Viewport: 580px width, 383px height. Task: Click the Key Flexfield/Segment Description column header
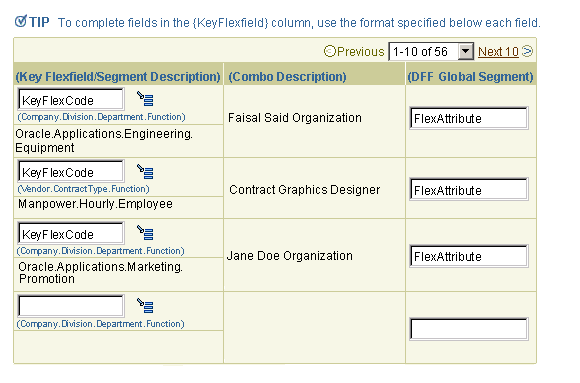point(118,77)
